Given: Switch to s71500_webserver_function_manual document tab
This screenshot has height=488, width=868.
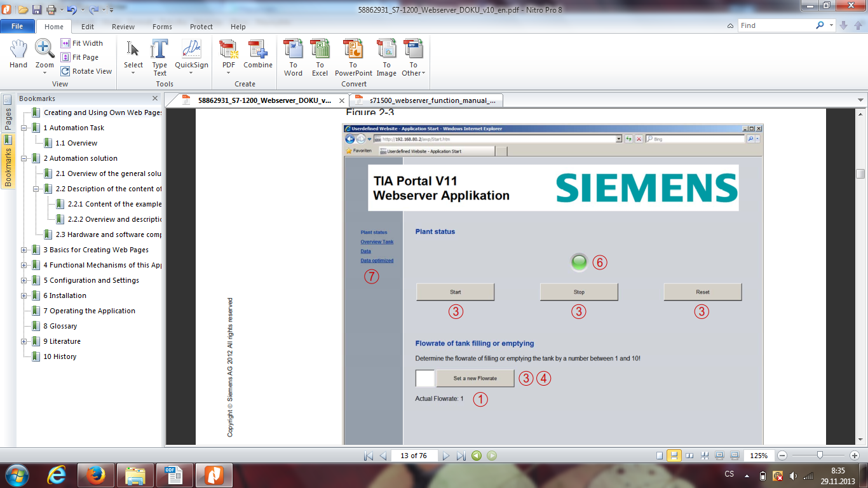Looking at the screenshot, I should (426, 100).
